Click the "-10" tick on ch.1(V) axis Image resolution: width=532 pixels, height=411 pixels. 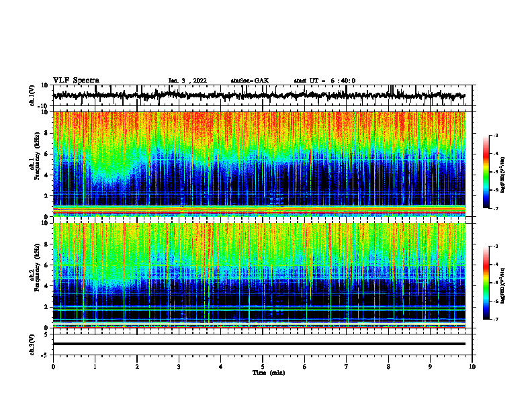point(44,106)
